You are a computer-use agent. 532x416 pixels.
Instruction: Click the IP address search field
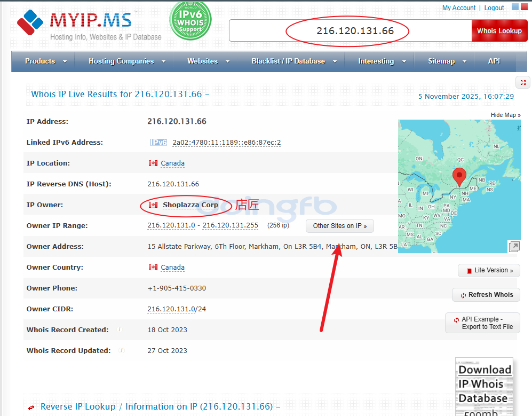(x=350, y=31)
